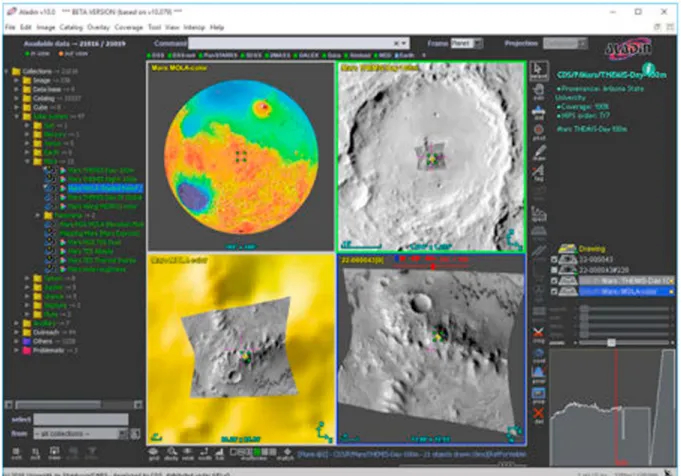
Task: Click the Aladin logo
Action: click(628, 50)
